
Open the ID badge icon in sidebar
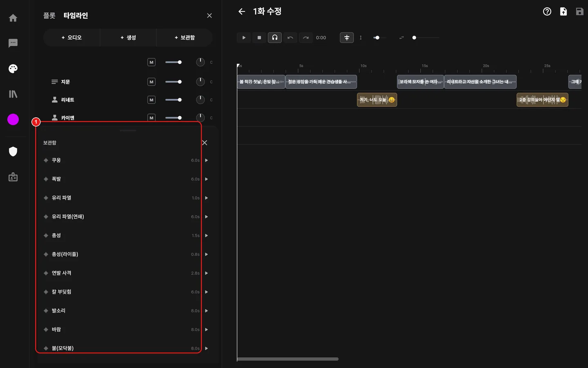pyautogui.click(x=13, y=177)
